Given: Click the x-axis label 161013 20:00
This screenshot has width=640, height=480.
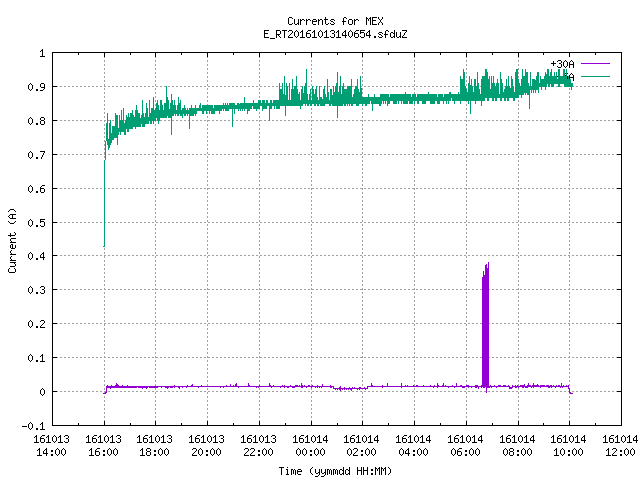Looking at the screenshot, I should (207, 446).
